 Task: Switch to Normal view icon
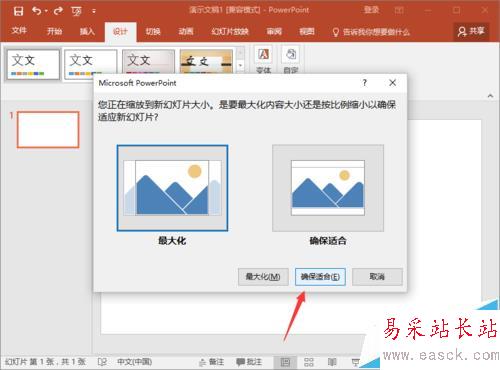285,362
